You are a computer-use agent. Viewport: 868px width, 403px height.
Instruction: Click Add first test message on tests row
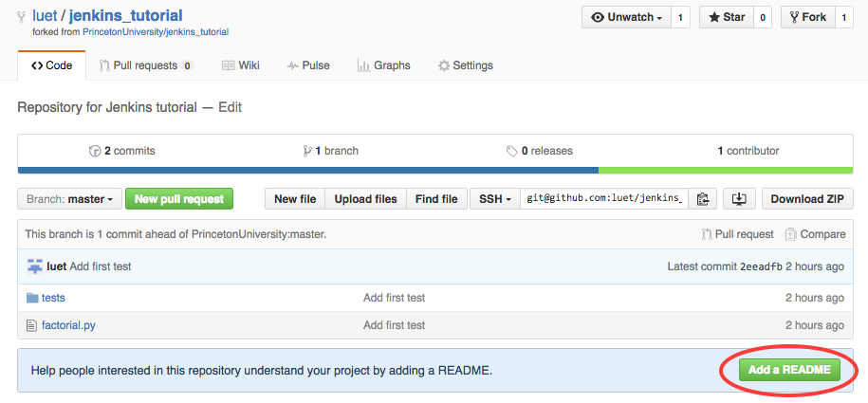(394, 298)
